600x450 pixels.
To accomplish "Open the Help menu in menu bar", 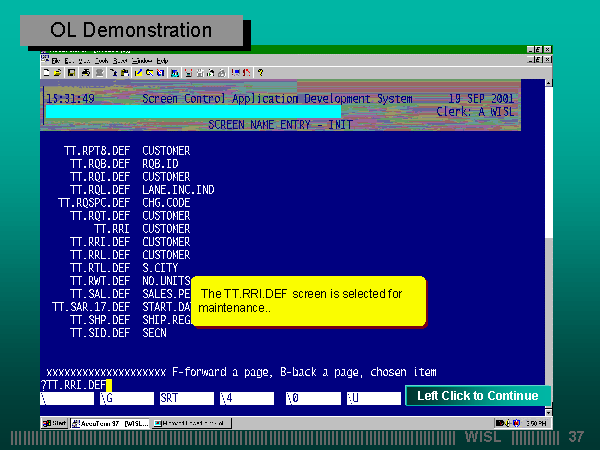I will 161,61.
